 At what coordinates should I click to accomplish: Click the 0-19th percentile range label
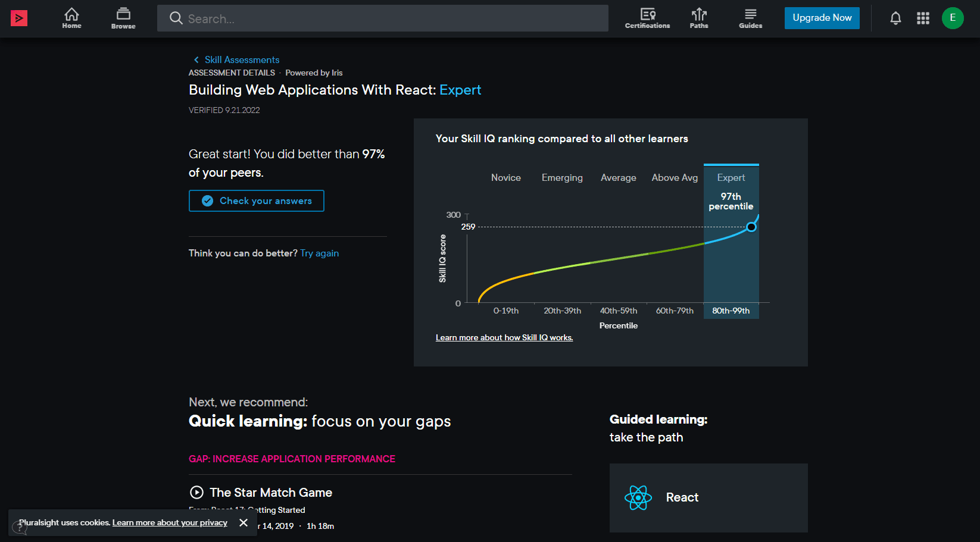[x=506, y=311]
